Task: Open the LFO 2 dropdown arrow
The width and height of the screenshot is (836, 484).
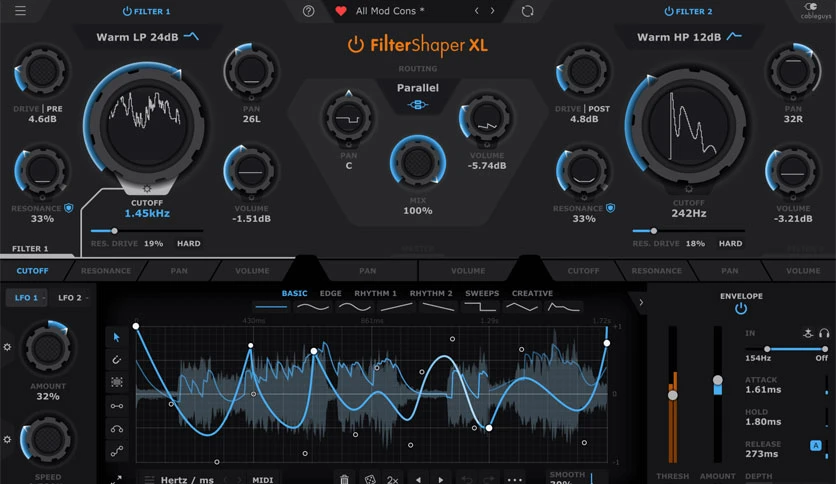Action: point(87,298)
